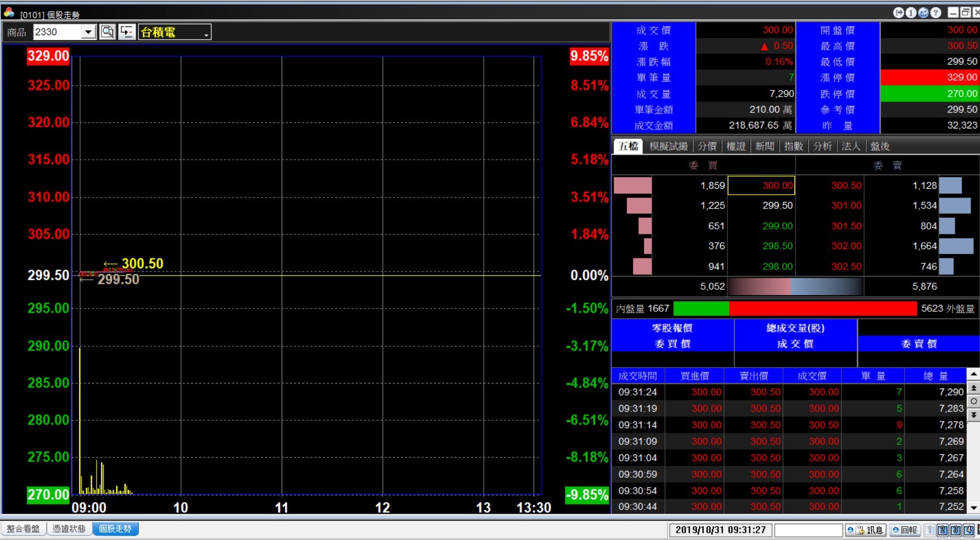This screenshot has height=540, width=980.
Task: Click the jump-to-bottom double arrow of trade list
Action: [x=973, y=415]
